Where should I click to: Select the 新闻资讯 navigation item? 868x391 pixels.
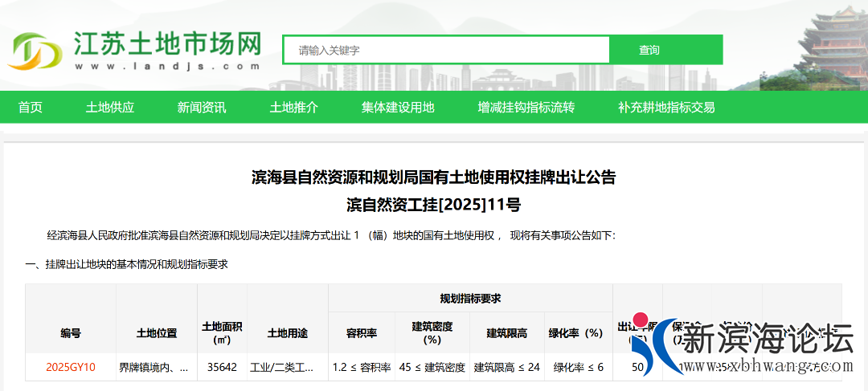[x=202, y=108]
